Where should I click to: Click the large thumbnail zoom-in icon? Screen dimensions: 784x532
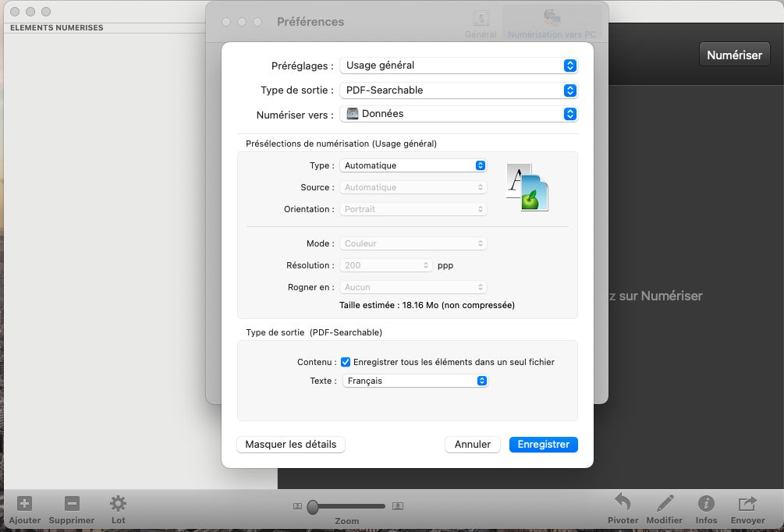pyautogui.click(x=398, y=505)
